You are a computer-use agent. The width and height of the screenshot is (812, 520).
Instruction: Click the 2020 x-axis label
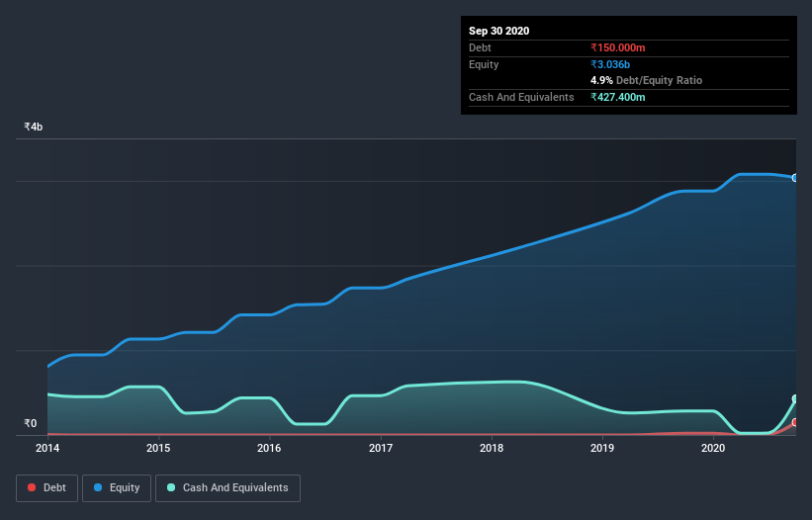click(x=713, y=448)
